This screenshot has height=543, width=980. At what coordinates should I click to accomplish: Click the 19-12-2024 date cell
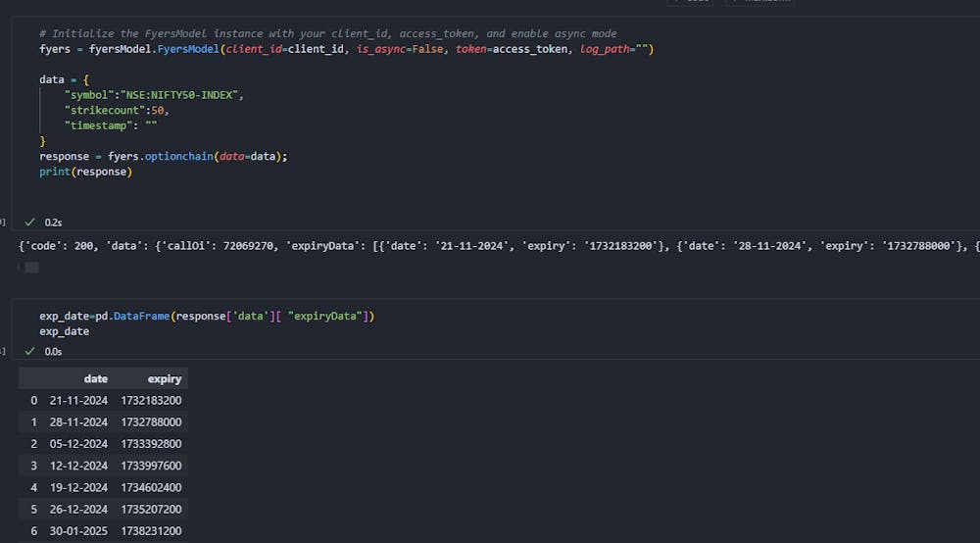(78, 487)
